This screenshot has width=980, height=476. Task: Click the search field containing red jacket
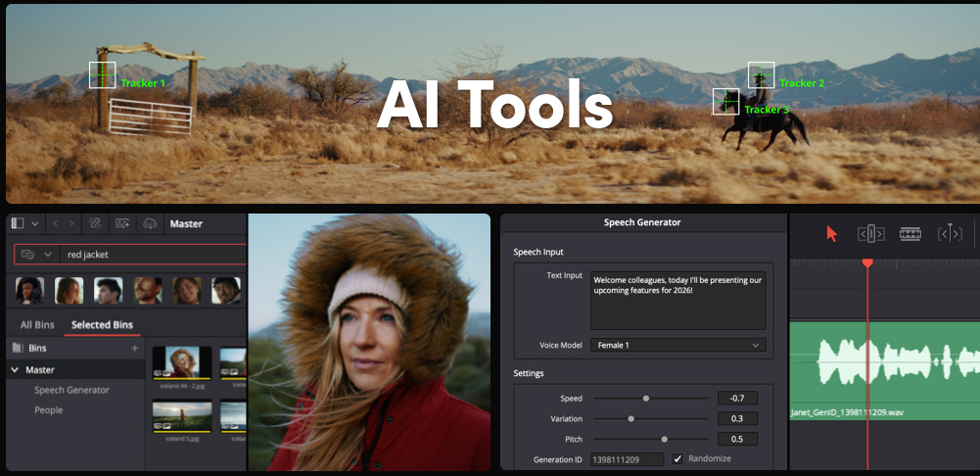(130, 255)
